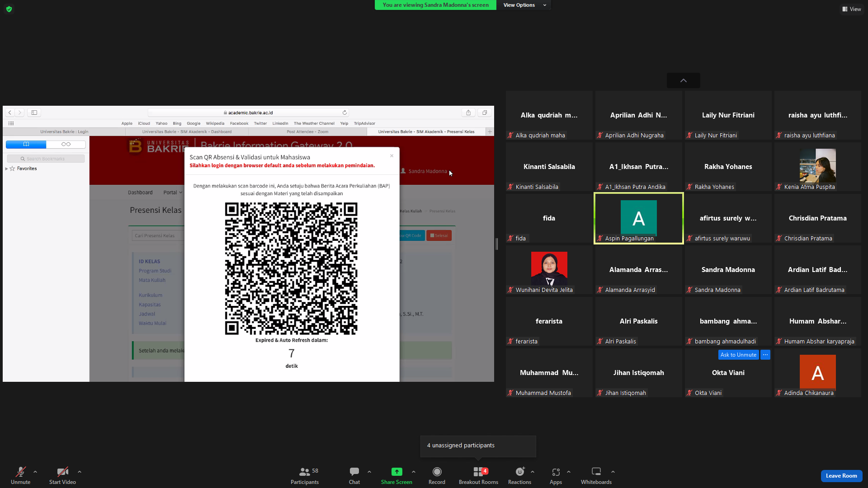Open video options arrow beside Start Video

pyautogui.click(x=80, y=472)
